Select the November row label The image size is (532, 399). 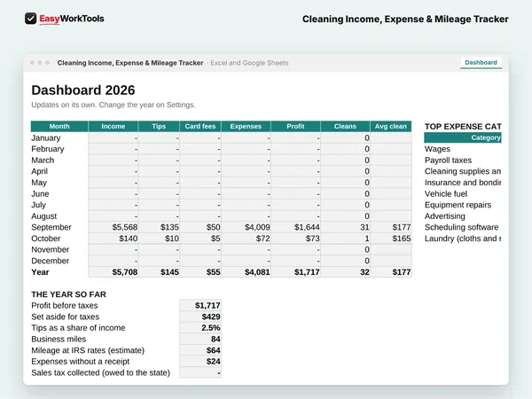[50, 250]
